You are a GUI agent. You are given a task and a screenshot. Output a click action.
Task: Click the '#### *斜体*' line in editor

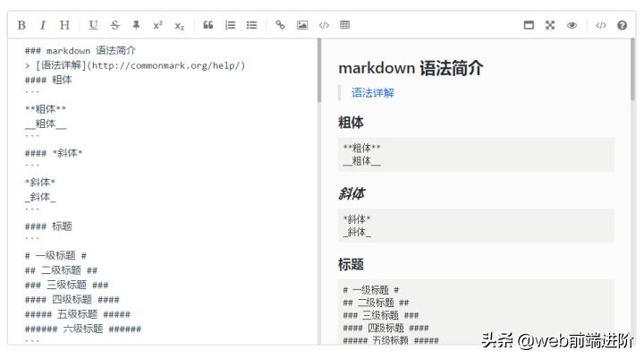54,153
